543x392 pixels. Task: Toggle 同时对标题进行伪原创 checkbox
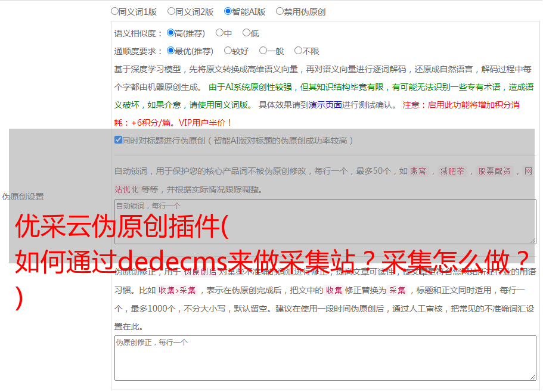[118, 140]
